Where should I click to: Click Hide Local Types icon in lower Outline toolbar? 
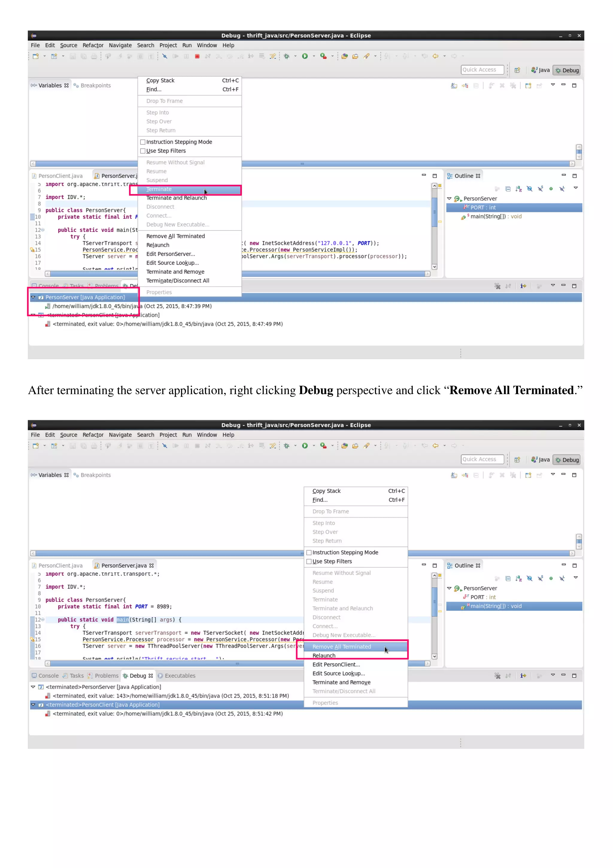[562, 578]
